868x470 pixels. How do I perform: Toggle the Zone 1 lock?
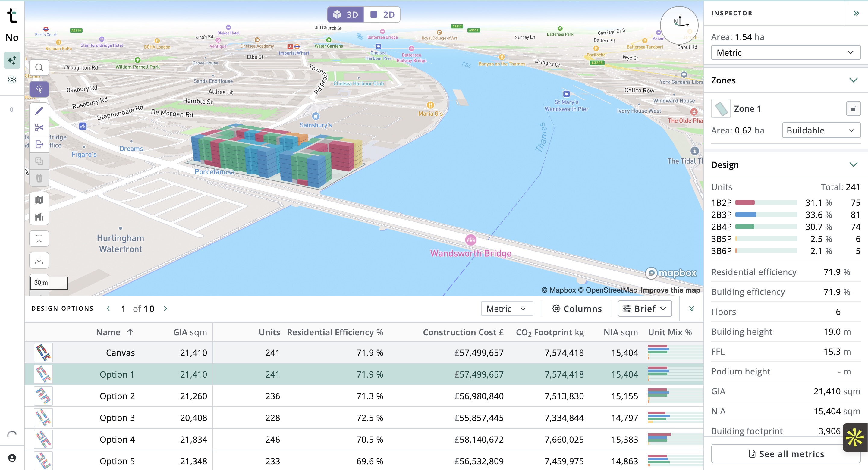[853, 108]
